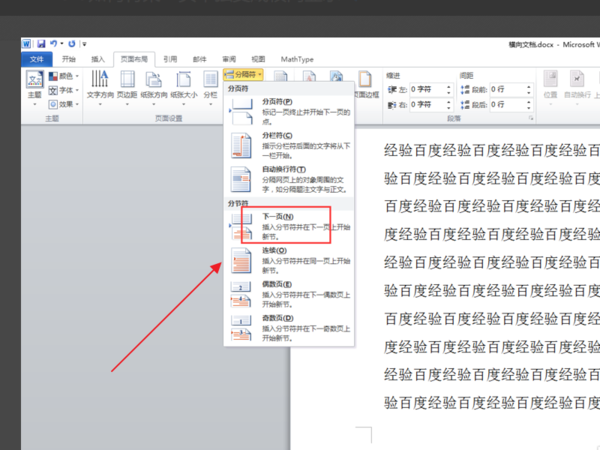Choose 下一页(N) next page section break
Screen dimensions: 600x450
coord(289,226)
